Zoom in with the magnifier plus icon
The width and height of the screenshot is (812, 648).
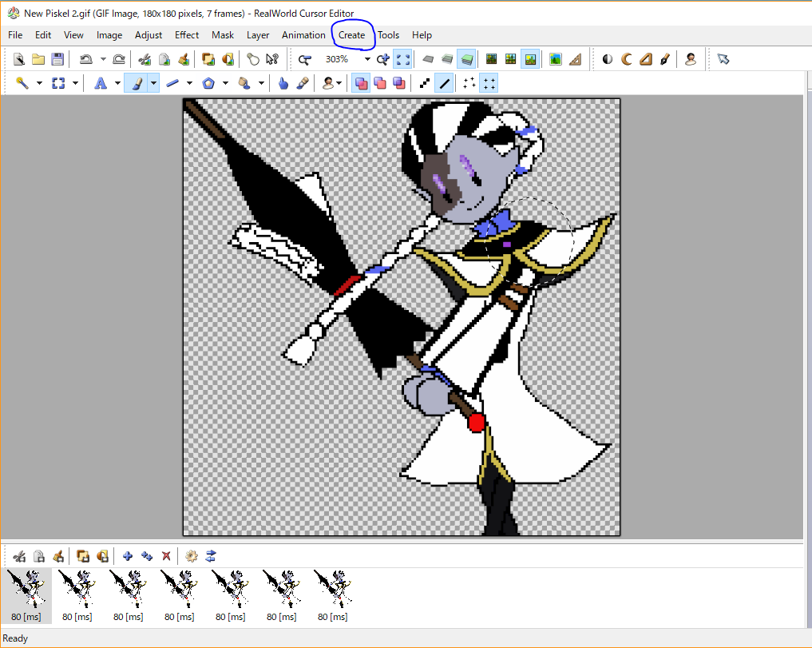[x=382, y=59]
